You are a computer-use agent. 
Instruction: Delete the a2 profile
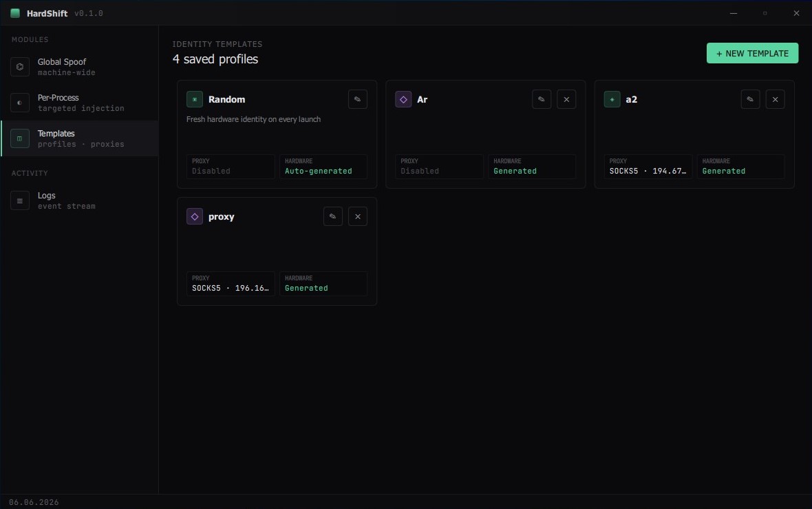pyautogui.click(x=775, y=99)
